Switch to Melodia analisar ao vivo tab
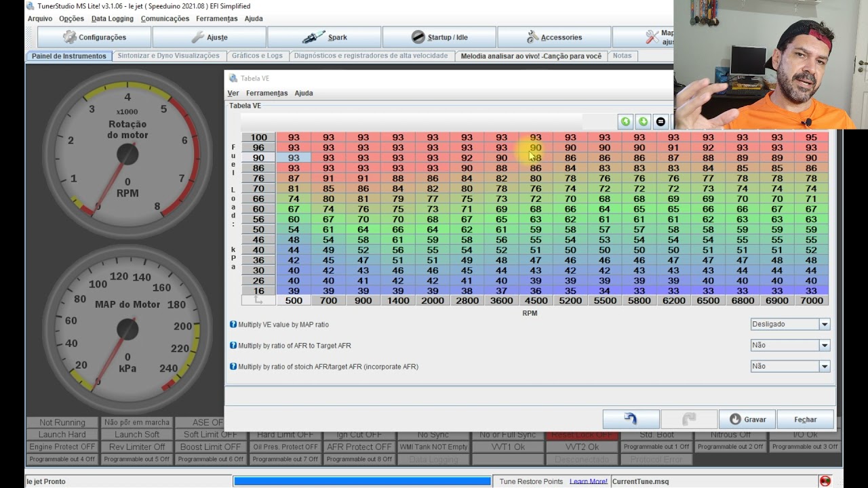The width and height of the screenshot is (868, 488). 532,56
